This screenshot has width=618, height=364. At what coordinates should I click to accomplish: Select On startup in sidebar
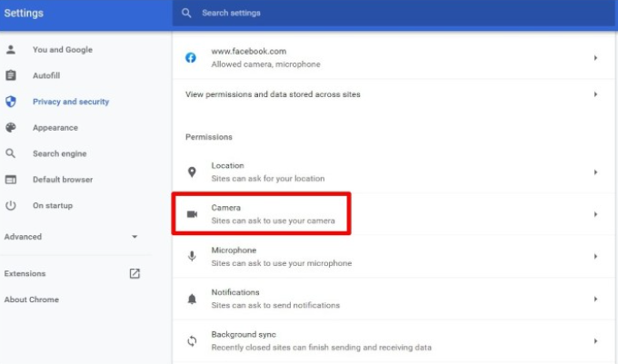coord(53,205)
